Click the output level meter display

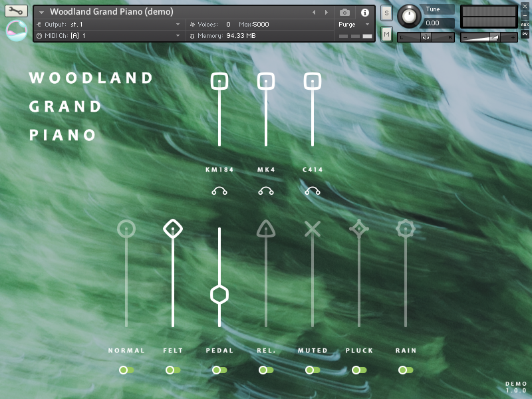point(489,16)
